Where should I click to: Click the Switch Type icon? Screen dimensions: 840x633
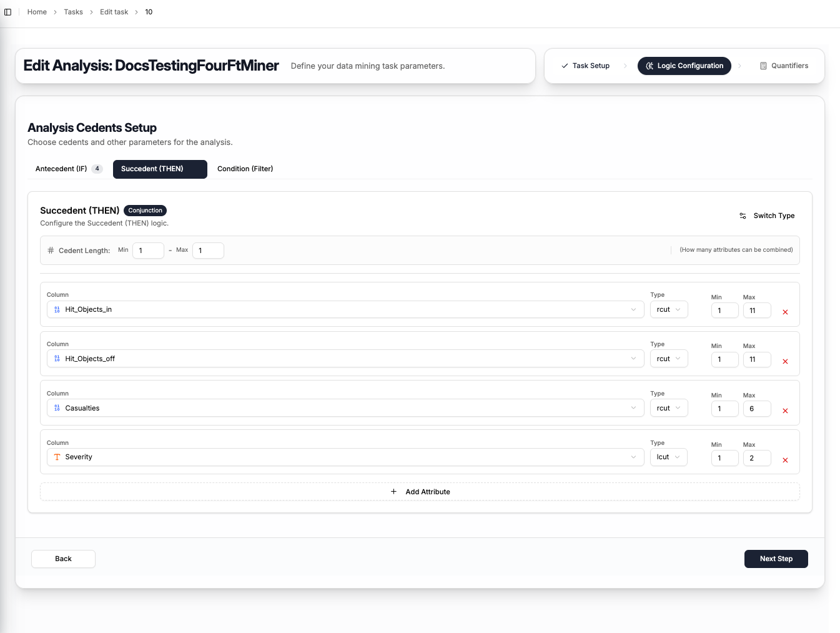[x=743, y=216]
